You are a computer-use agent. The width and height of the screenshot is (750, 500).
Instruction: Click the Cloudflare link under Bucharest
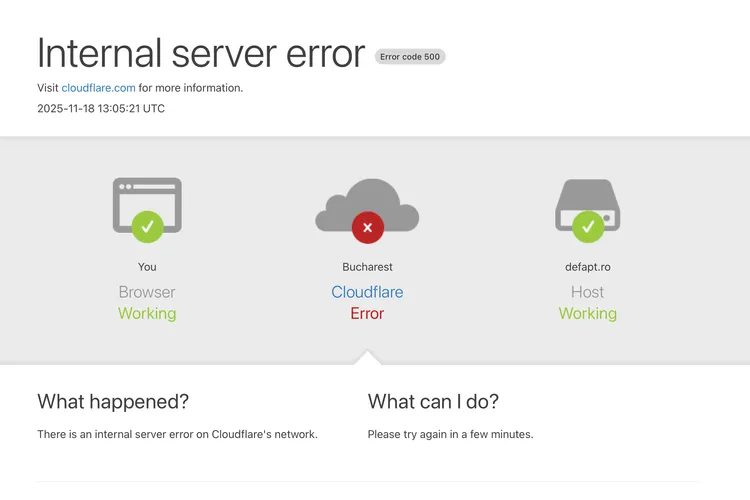[367, 292]
